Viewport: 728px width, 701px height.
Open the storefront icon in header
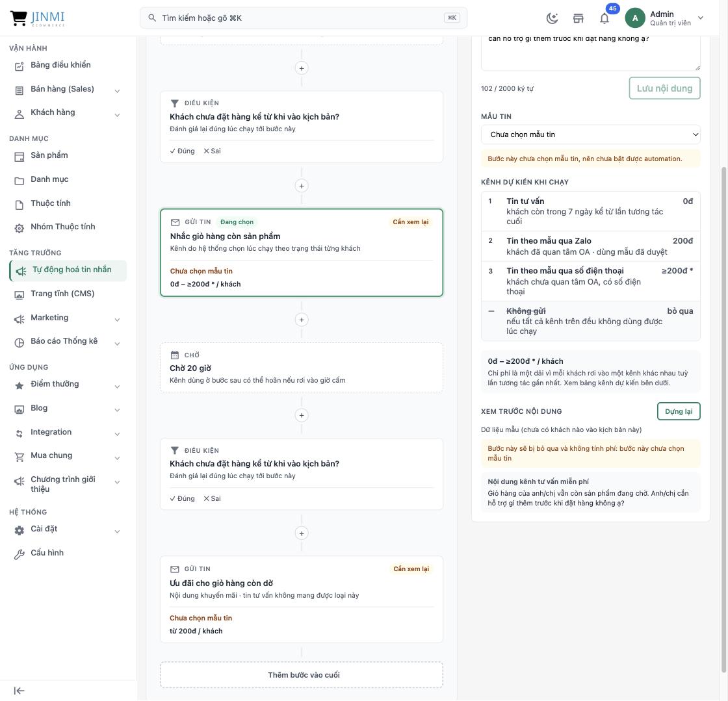(x=578, y=18)
